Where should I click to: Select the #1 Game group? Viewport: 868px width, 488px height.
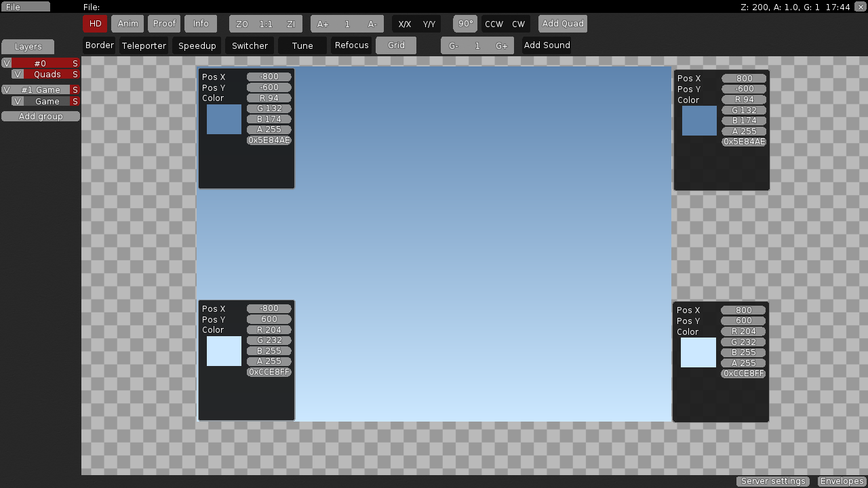(41, 89)
